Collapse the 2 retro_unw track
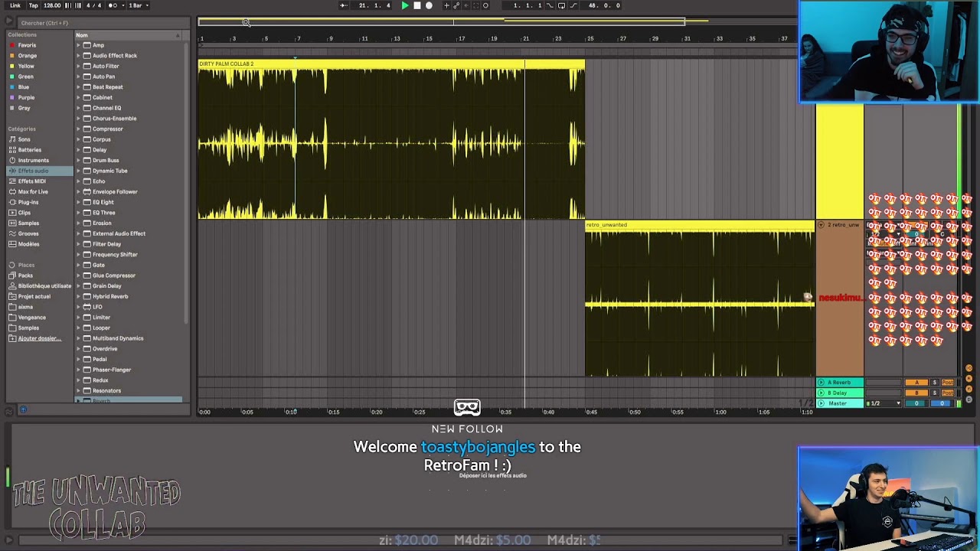Screen dimensions: 980x551 821,225
